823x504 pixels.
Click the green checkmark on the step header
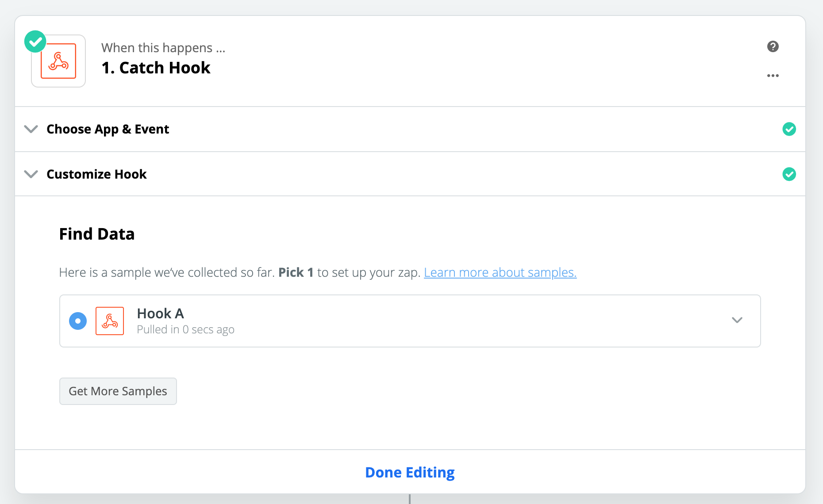[35, 41]
